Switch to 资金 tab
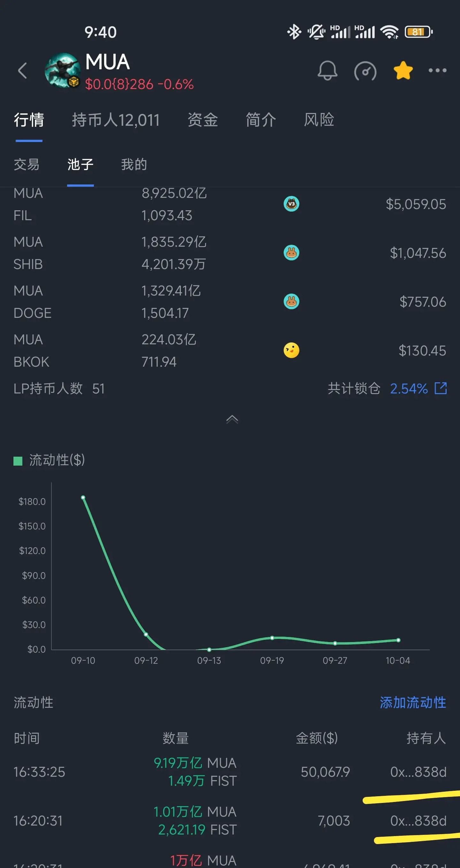Screen dimensions: 460x868 pos(203,120)
